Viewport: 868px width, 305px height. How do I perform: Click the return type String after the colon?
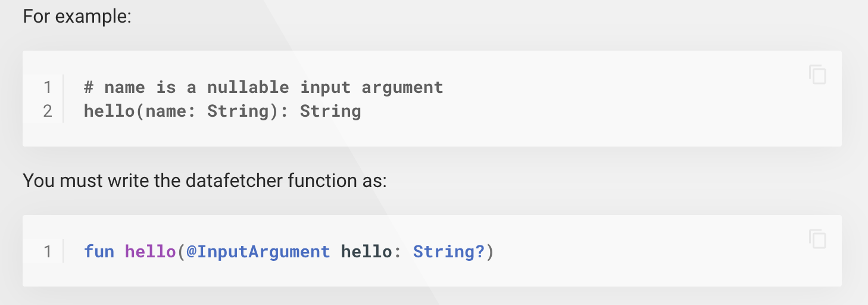pyautogui.click(x=330, y=111)
